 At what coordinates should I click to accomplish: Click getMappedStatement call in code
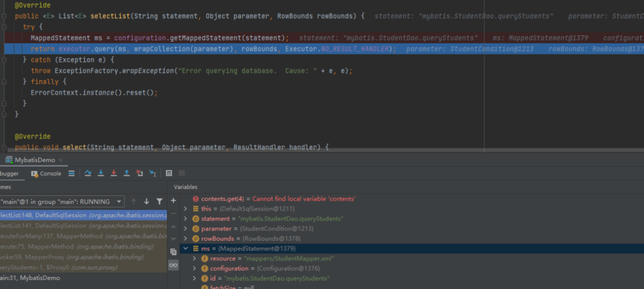point(205,38)
